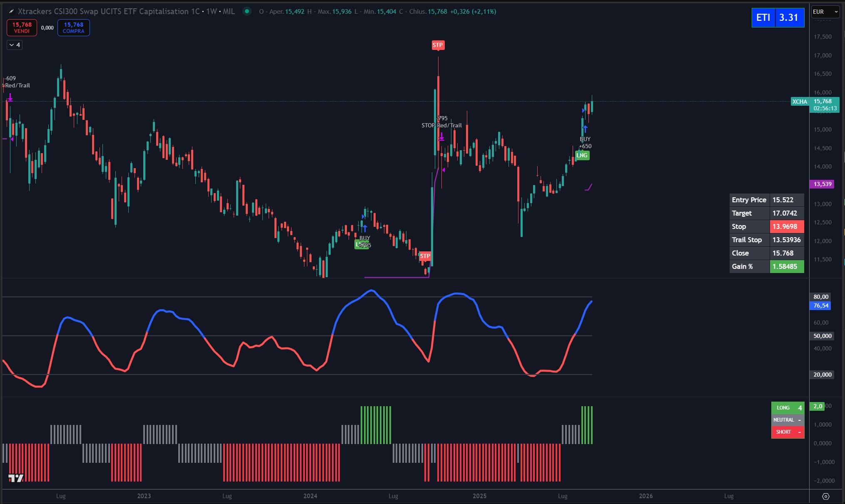845x504 pixels.
Task: Open the EUR currency dropdown
Action: pos(825,12)
